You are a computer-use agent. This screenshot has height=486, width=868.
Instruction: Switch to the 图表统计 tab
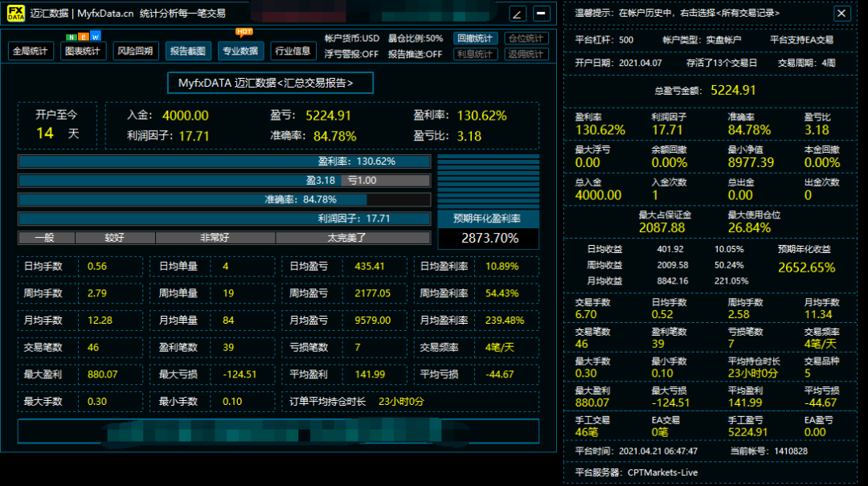pyautogui.click(x=83, y=51)
